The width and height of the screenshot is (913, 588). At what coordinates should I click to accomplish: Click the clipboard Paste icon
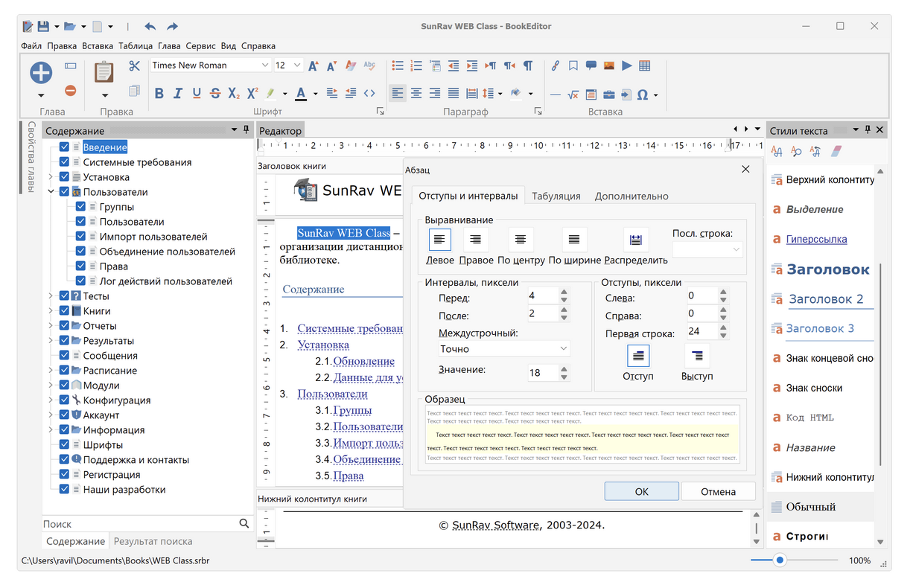point(104,73)
